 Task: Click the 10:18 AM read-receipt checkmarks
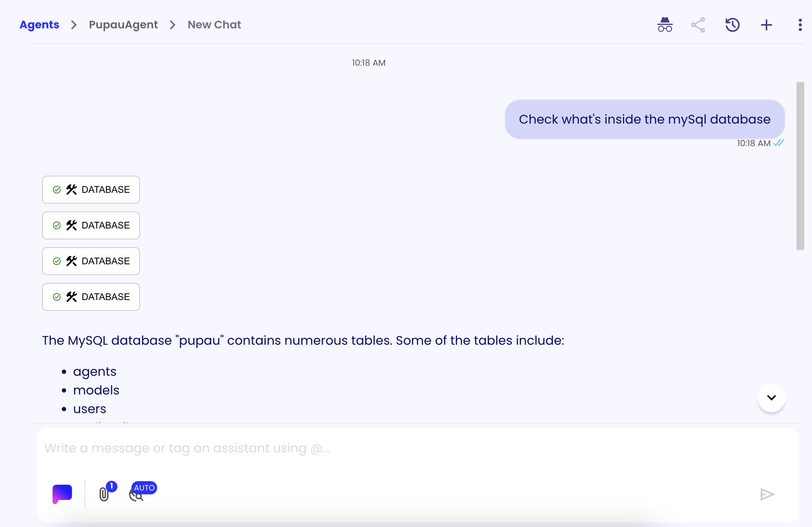coord(779,143)
